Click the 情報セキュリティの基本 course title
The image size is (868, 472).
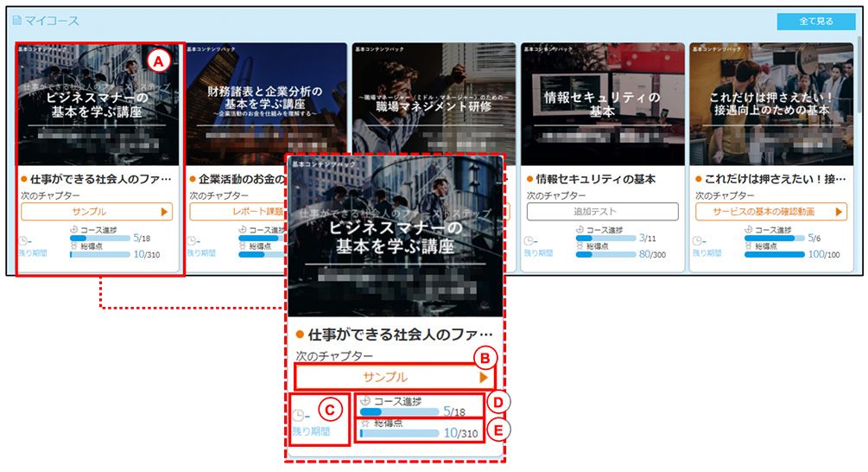coord(596,179)
